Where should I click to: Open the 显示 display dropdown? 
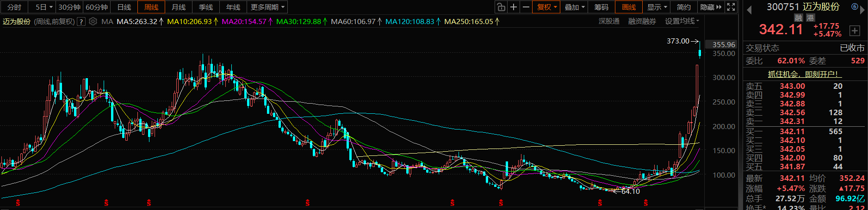657,7
